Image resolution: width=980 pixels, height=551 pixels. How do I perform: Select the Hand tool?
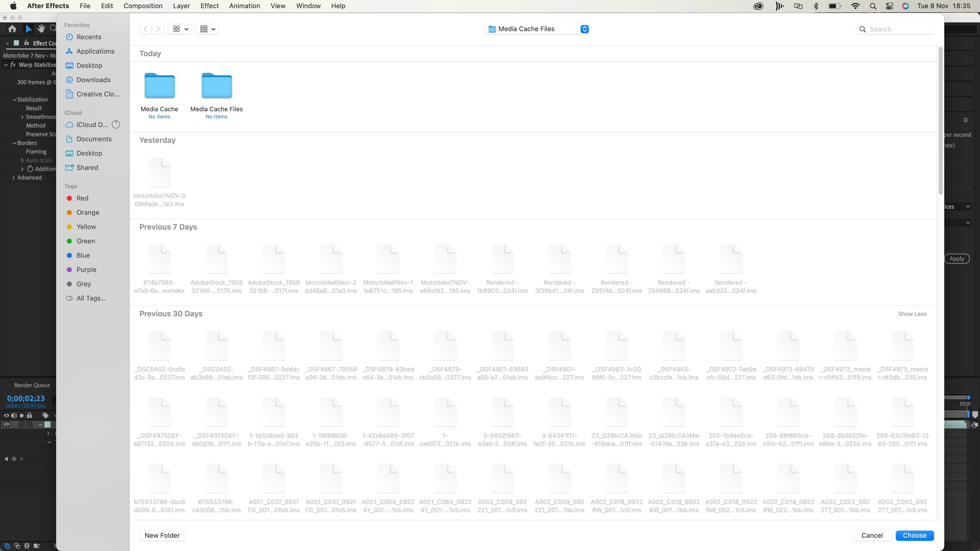[41, 29]
